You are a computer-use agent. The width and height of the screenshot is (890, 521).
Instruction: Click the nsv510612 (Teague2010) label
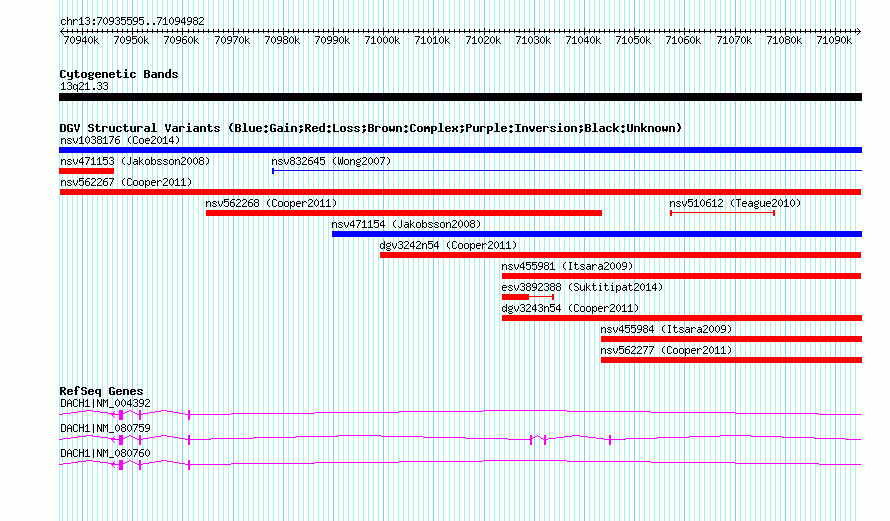[x=735, y=203]
